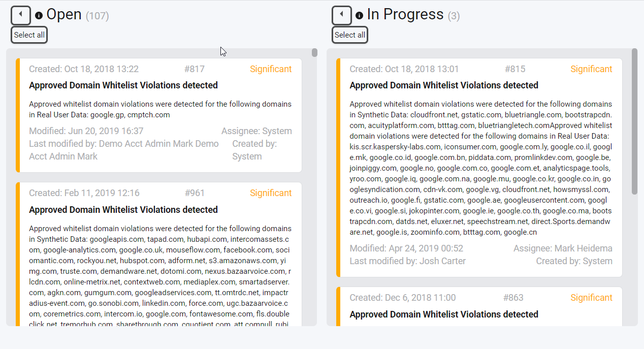This screenshot has width=644, height=349.
Task: Click Assignee: Mark Heidema on alert #815
Action: (x=563, y=248)
